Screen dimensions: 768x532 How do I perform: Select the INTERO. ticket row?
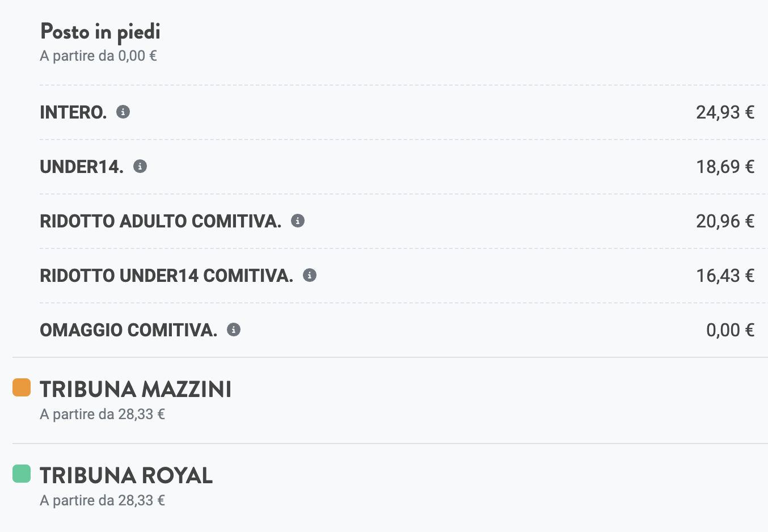(x=403, y=112)
